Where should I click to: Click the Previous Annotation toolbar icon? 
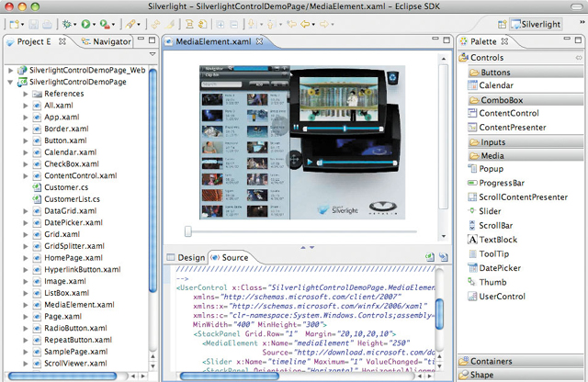tap(270, 25)
